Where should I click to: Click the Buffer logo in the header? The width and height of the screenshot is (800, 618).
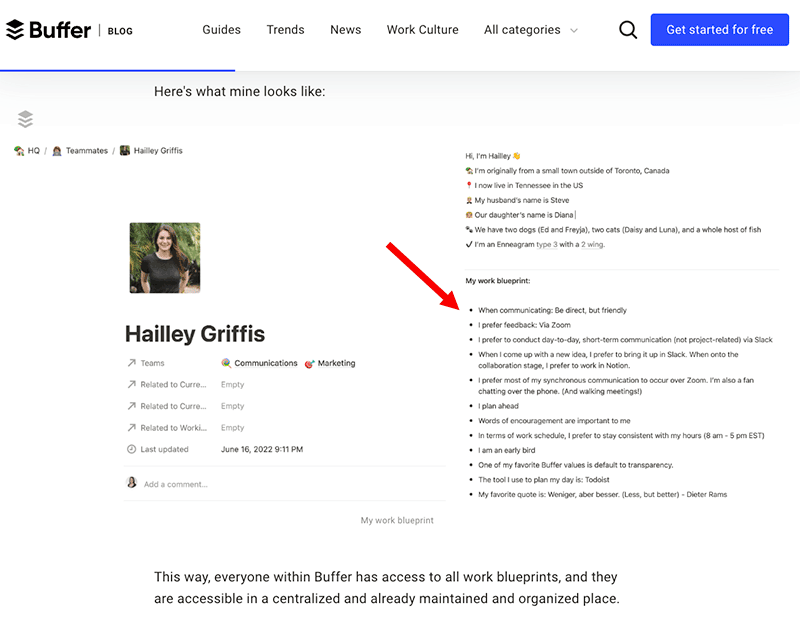pos(48,30)
